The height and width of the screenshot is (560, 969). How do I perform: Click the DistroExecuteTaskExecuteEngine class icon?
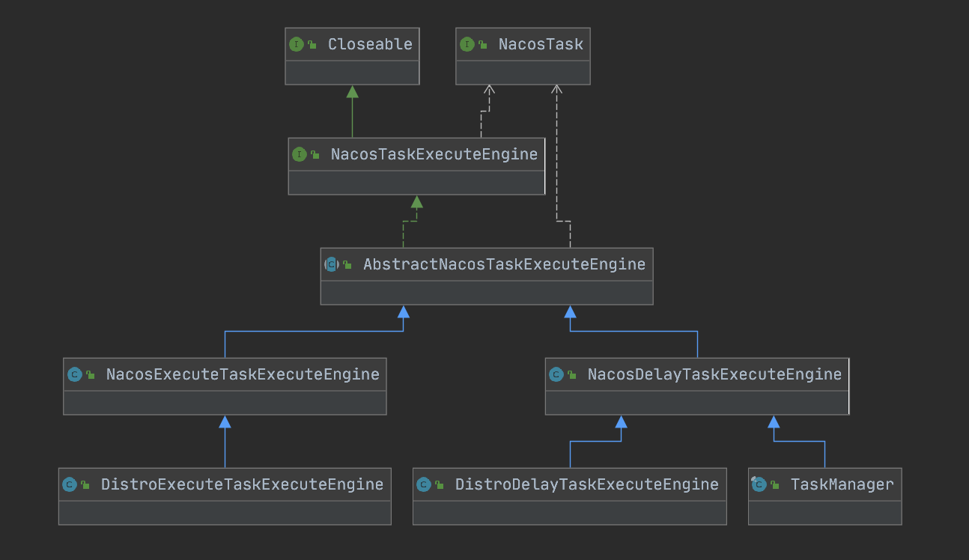pyautogui.click(x=70, y=484)
